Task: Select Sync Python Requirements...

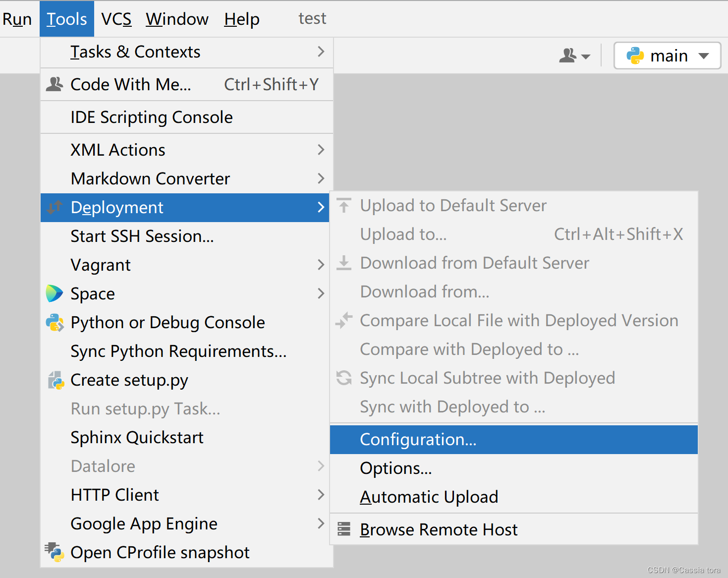Action: (x=185, y=351)
